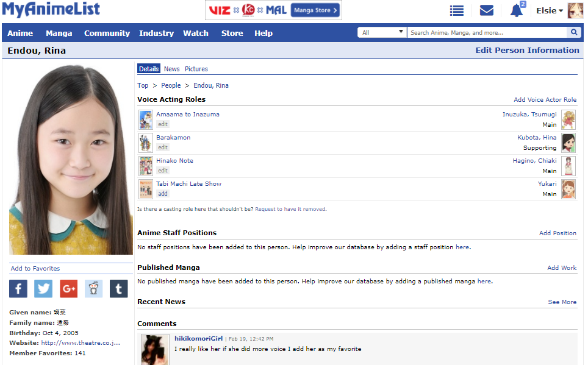The image size is (588, 365).
Task: Open the Amaama to Inazuma anime link
Action: coord(187,114)
